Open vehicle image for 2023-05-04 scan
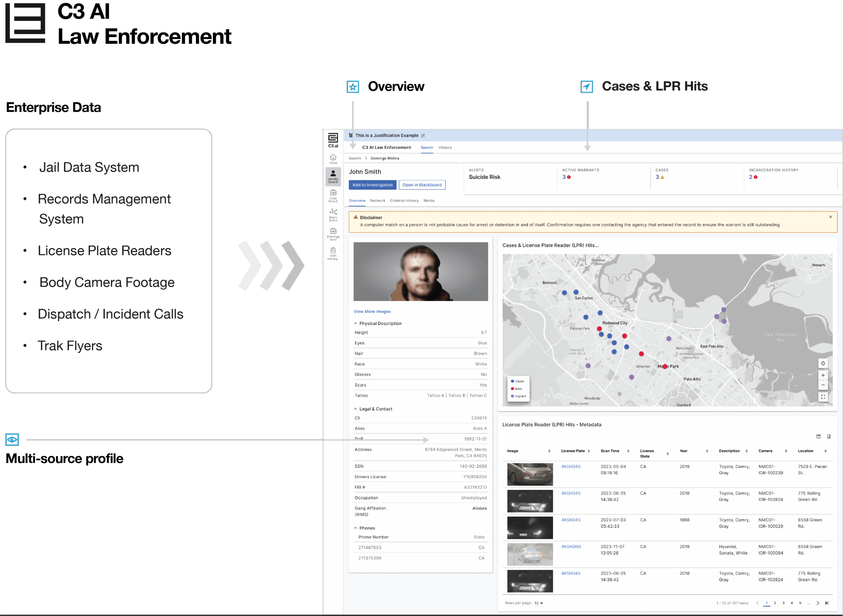Image resolution: width=843 pixels, height=616 pixels. point(530,474)
